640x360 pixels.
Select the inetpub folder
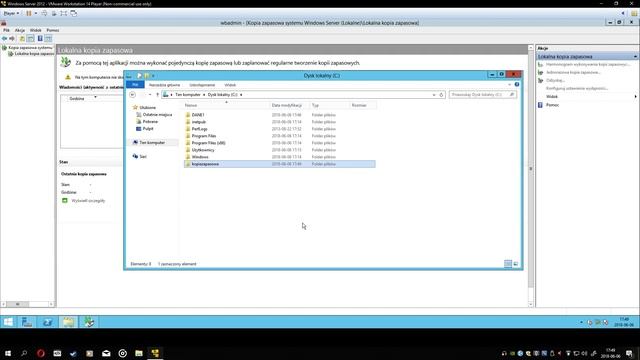tap(199, 122)
